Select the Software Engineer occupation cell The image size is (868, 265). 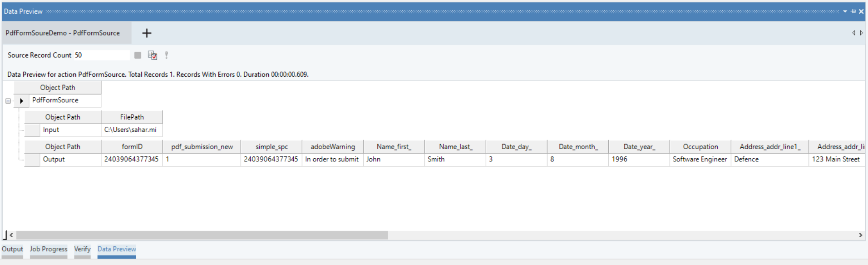point(700,160)
